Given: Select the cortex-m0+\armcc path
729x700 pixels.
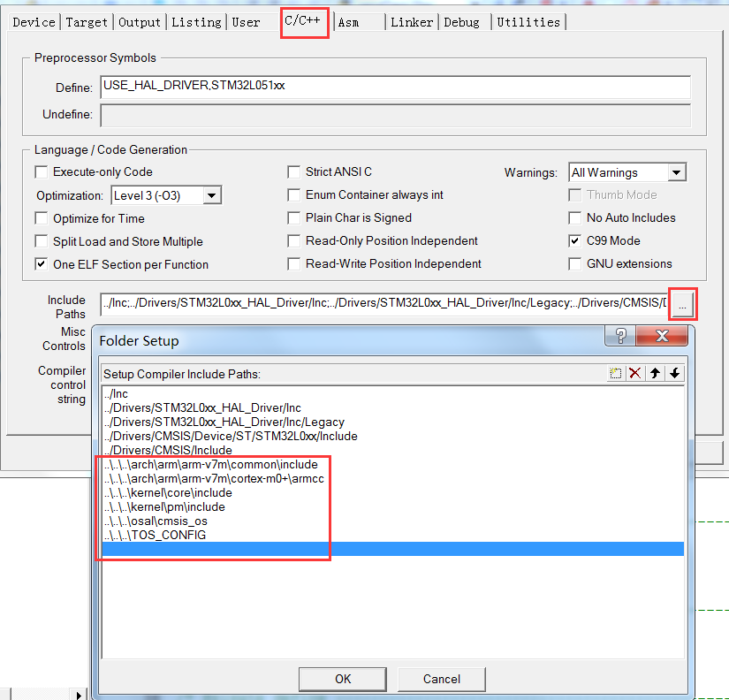Looking at the screenshot, I should (393, 479).
